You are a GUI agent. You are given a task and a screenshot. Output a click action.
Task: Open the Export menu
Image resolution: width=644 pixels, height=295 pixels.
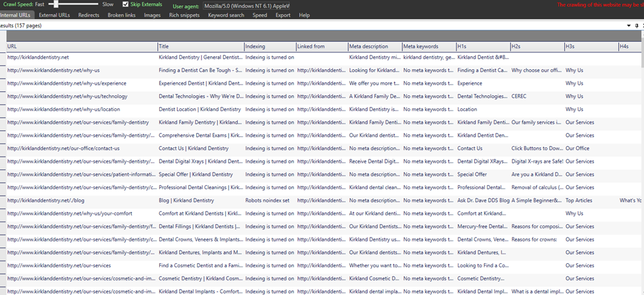click(x=283, y=15)
